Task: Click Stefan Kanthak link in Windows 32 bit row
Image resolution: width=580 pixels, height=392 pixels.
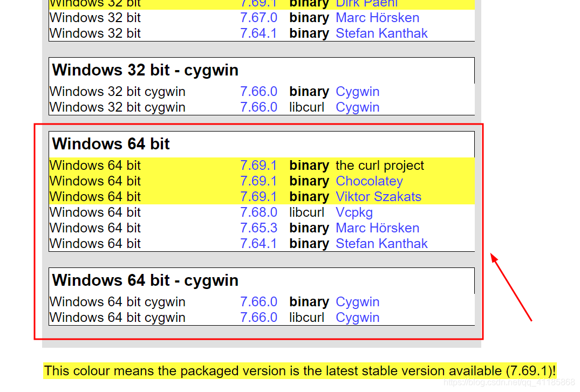Action: (381, 33)
